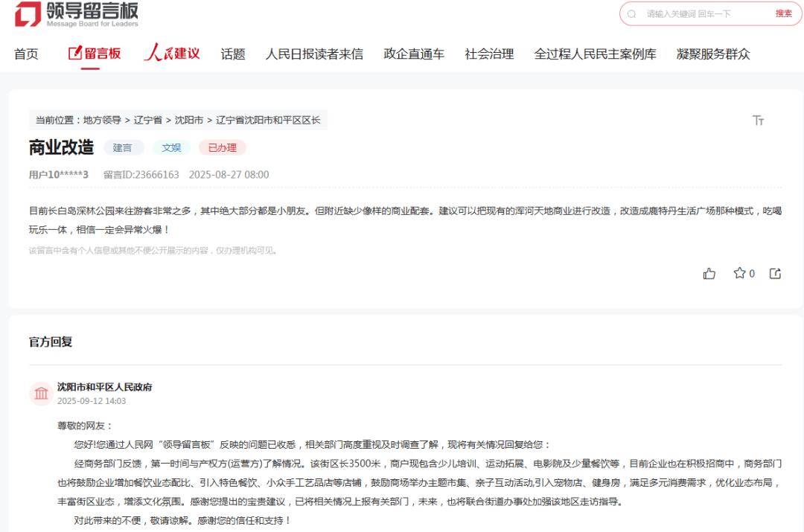Toggle font size with Tт icon
The image size is (804, 532).
758,121
